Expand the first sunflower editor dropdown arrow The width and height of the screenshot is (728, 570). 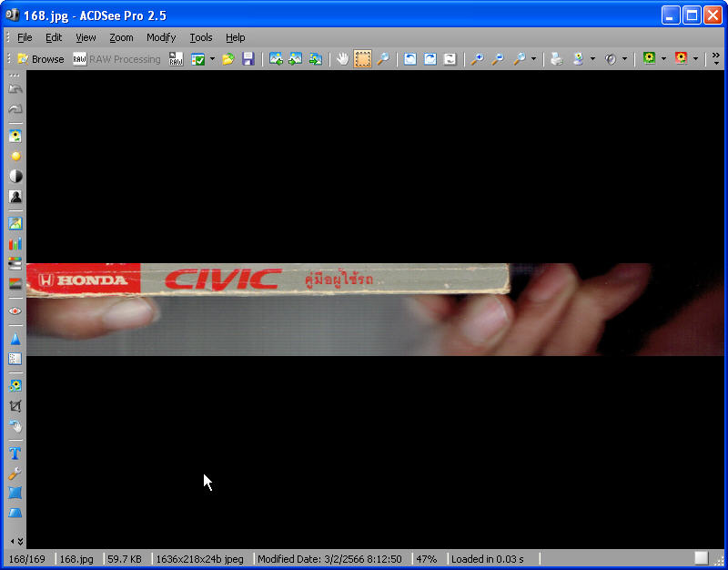coord(663,59)
